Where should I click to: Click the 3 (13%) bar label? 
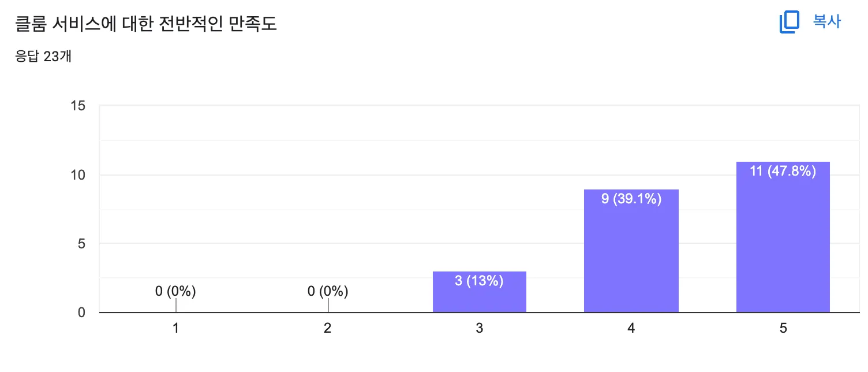[x=479, y=281]
